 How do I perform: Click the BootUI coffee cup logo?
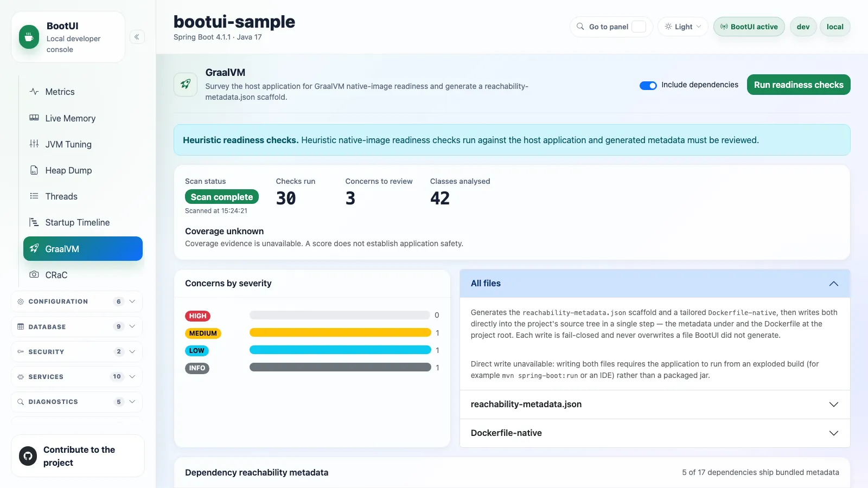coord(29,37)
